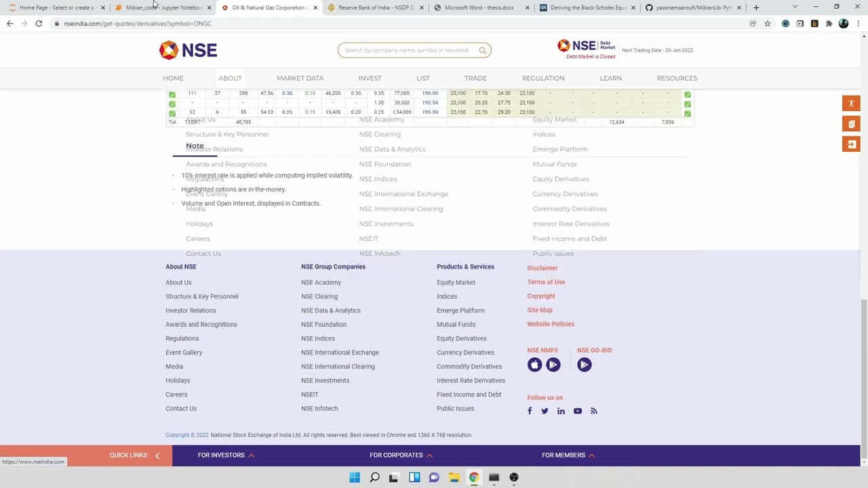868x488 pixels.
Task: Click the chart icon at the left of the 190.00 strike row
Action: pyautogui.click(x=172, y=95)
